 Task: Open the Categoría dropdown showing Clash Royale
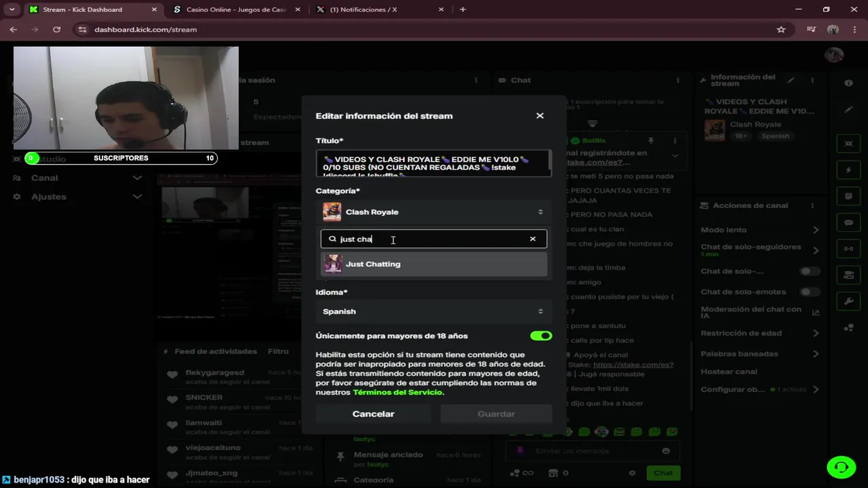433,212
